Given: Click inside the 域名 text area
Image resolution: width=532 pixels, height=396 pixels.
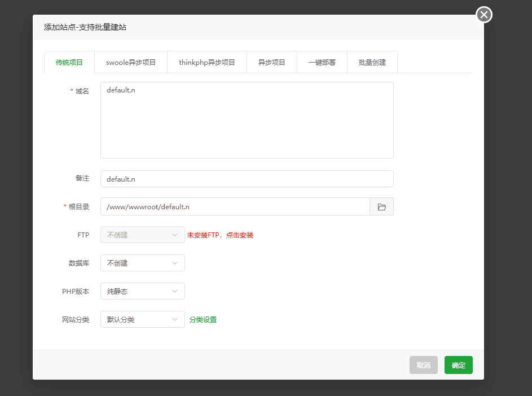Looking at the screenshot, I should 247,120.
